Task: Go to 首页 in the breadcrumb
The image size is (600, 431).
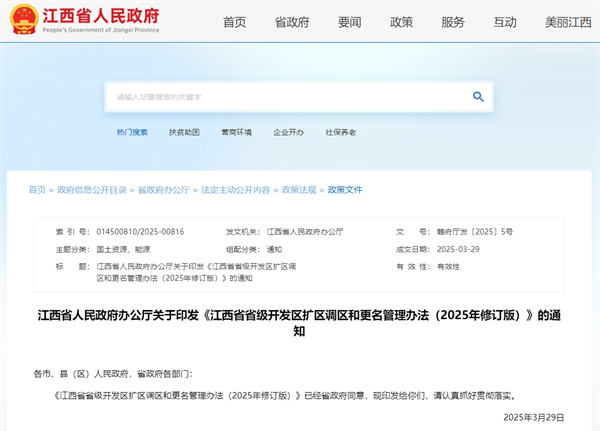Action: click(37, 190)
